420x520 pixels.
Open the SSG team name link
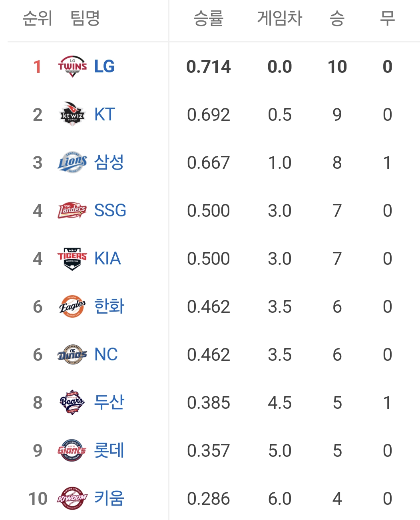(x=110, y=210)
